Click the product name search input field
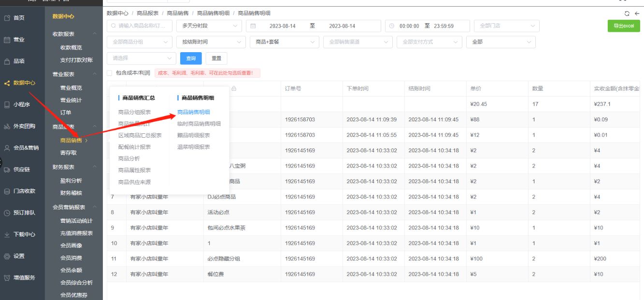644x300 pixels. [x=140, y=26]
